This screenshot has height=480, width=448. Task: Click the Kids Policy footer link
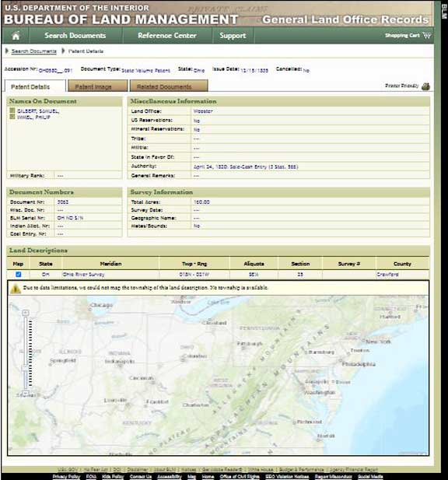(113, 477)
